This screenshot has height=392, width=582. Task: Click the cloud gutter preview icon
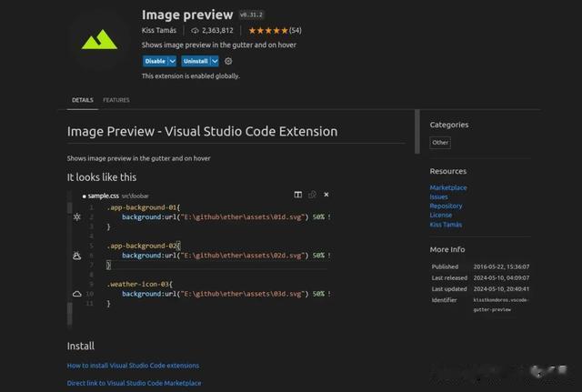point(76,294)
